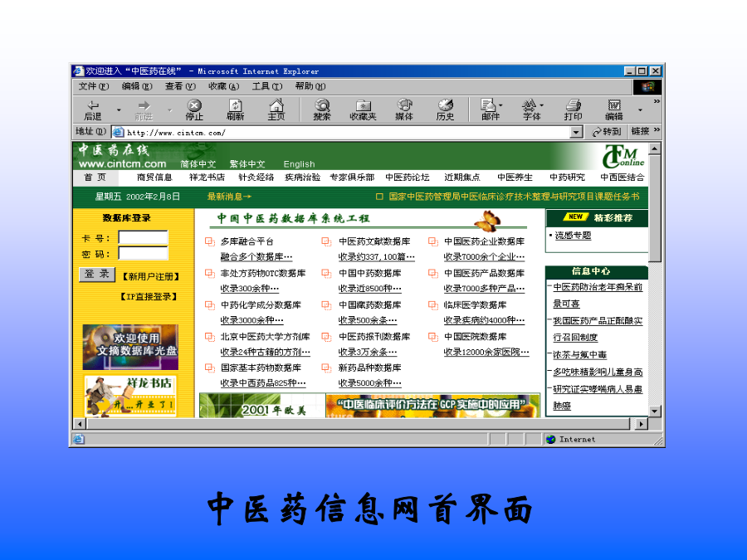This screenshot has width=747, height=560.
Task: Expand the toolbar overflow chevron
Action: tap(657, 101)
